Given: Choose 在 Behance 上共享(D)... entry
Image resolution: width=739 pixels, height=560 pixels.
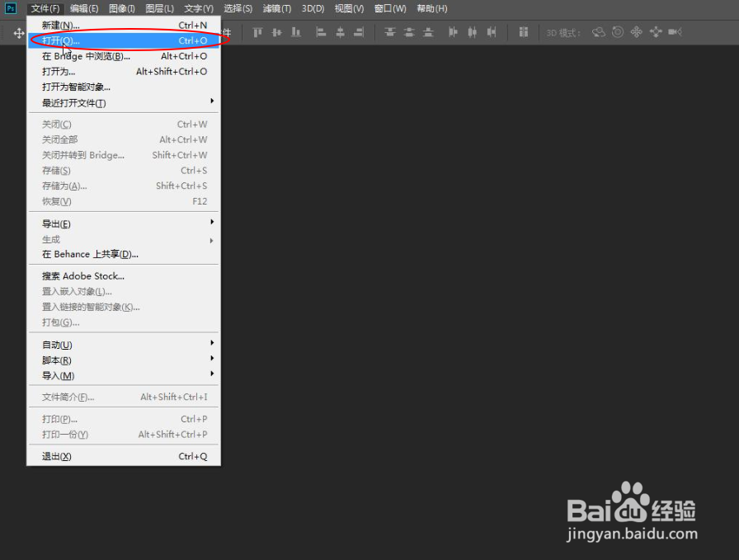Looking at the screenshot, I should pos(124,255).
